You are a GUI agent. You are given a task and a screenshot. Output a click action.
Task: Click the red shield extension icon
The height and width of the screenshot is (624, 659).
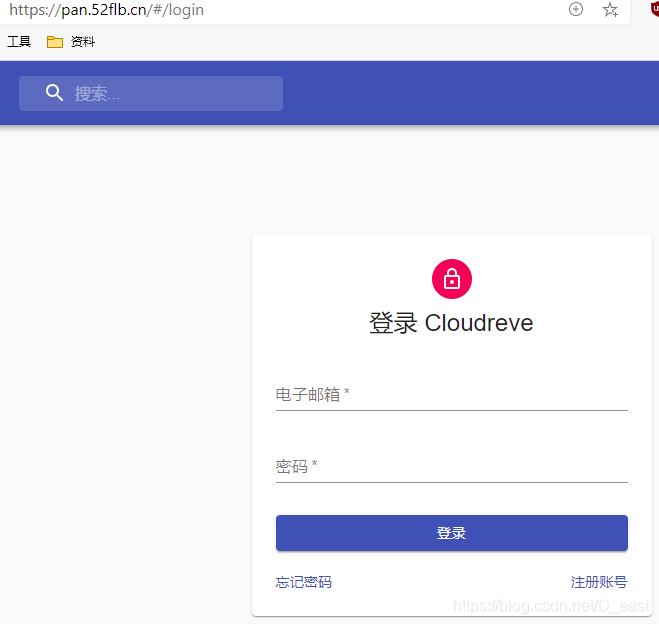pyautogui.click(x=654, y=8)
